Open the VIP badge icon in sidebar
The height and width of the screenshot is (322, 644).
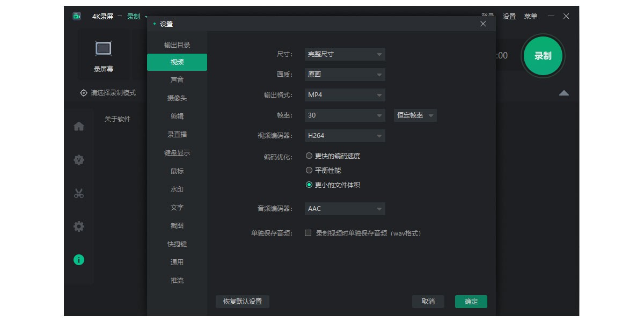(79, 160)
